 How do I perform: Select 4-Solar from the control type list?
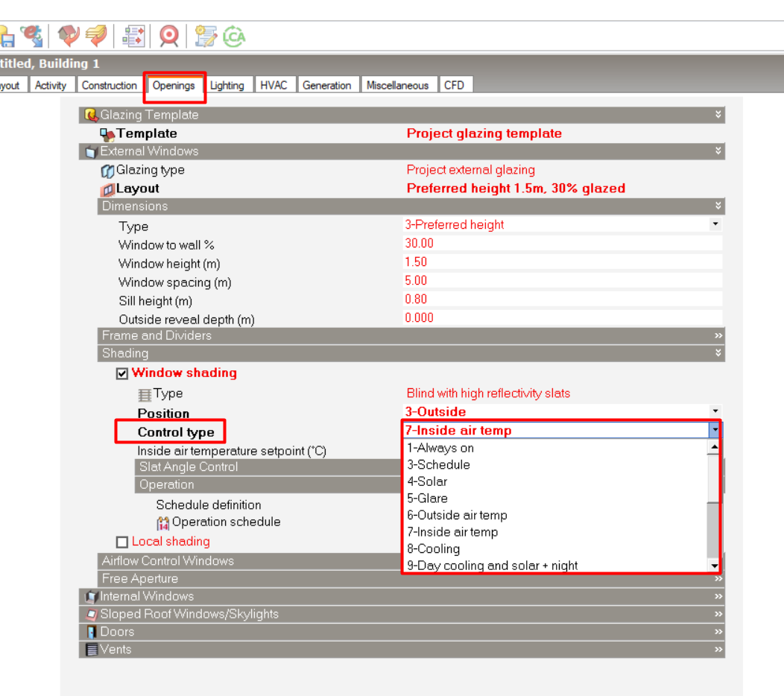pyautogui.click(x=555, y=481)
